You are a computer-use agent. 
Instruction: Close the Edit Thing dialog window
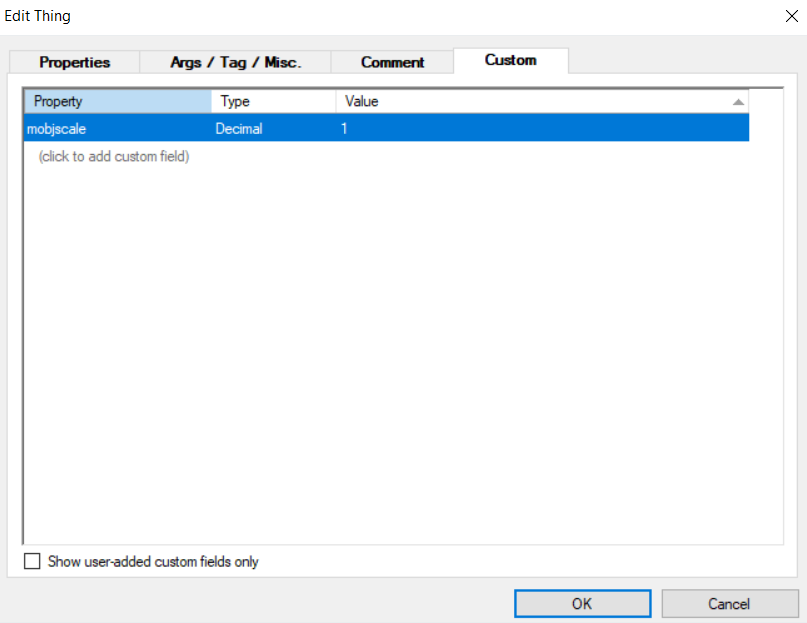[x=792, y=16]
